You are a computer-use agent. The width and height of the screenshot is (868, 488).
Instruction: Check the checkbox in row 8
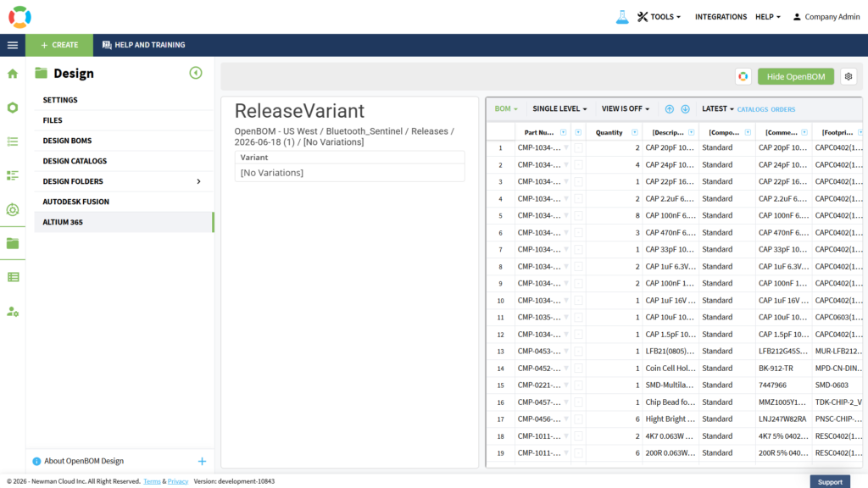[x=578, y=267]
